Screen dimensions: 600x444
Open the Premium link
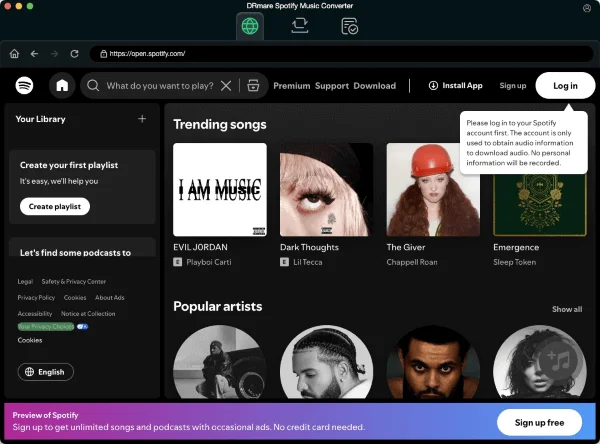click(x=292, y=86)
